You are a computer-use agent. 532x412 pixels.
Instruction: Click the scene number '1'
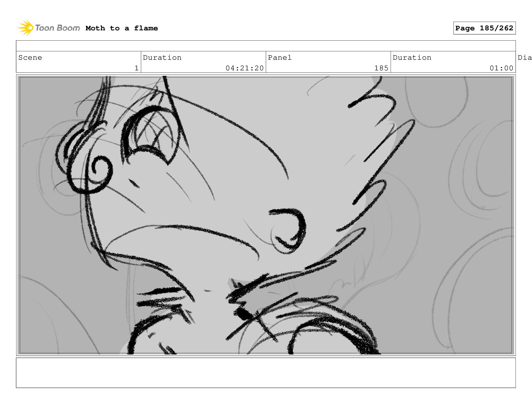pos(137,68)
